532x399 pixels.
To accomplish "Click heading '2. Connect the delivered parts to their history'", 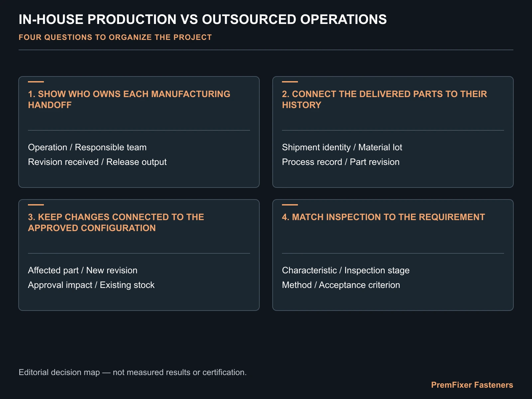I will [384, 99].
